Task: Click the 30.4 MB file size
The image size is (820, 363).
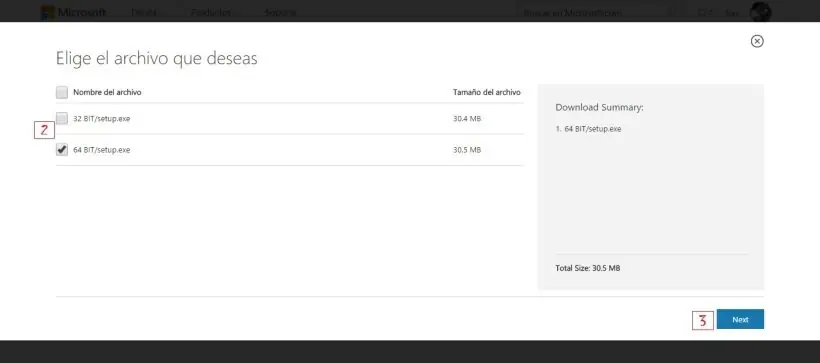Action: click(x=466, y=119)
